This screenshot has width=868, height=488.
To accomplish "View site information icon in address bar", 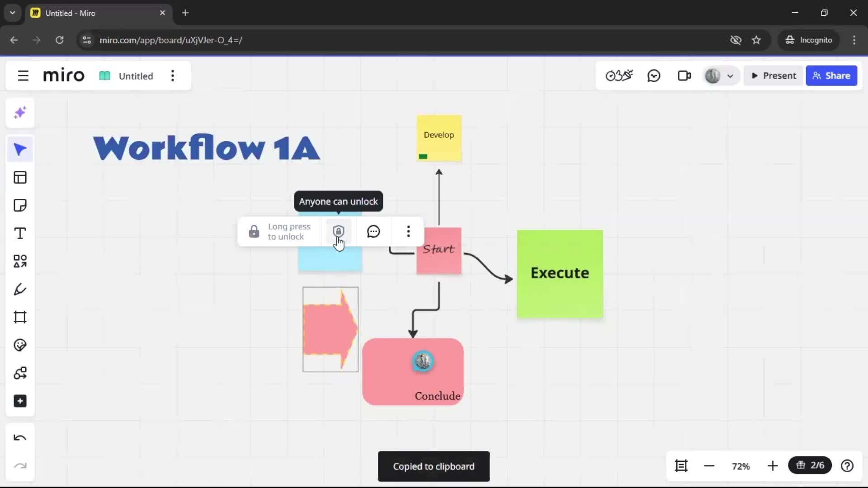I will (86, 40).
